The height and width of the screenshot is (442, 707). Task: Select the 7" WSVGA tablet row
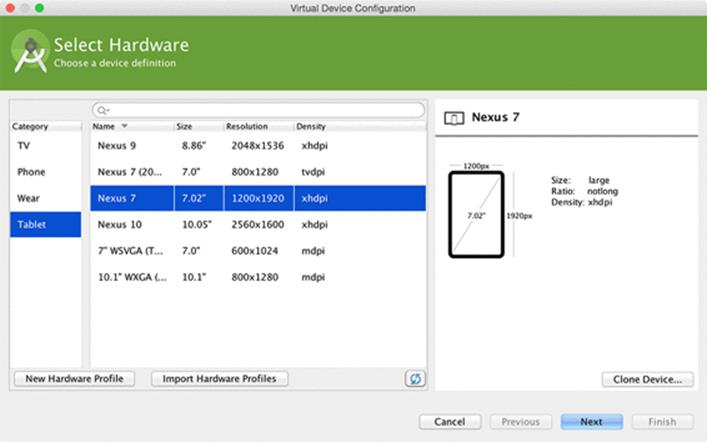[x=258, y=250]
